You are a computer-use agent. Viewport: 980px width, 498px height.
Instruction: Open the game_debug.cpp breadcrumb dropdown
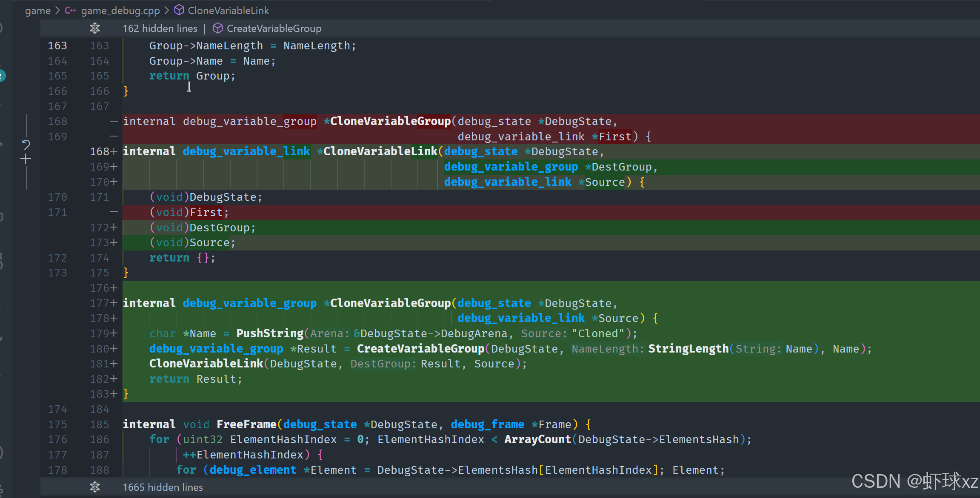click(x=120, y=10)
